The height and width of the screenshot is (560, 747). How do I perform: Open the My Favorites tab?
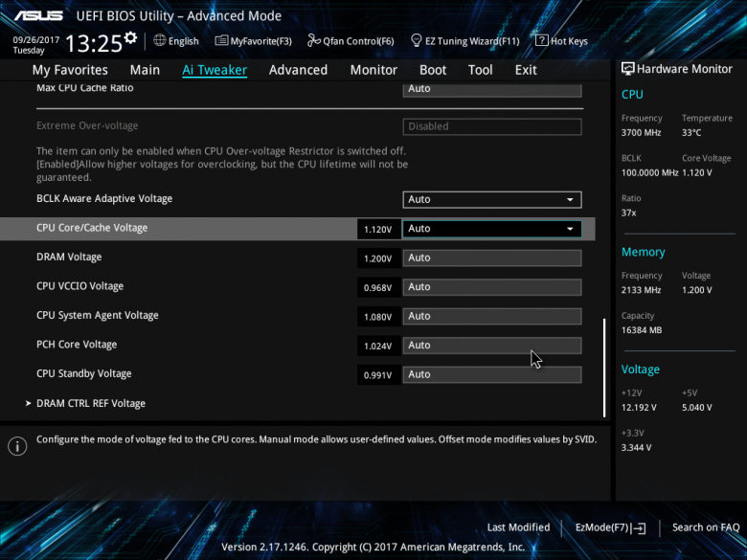tap(70, 70)
